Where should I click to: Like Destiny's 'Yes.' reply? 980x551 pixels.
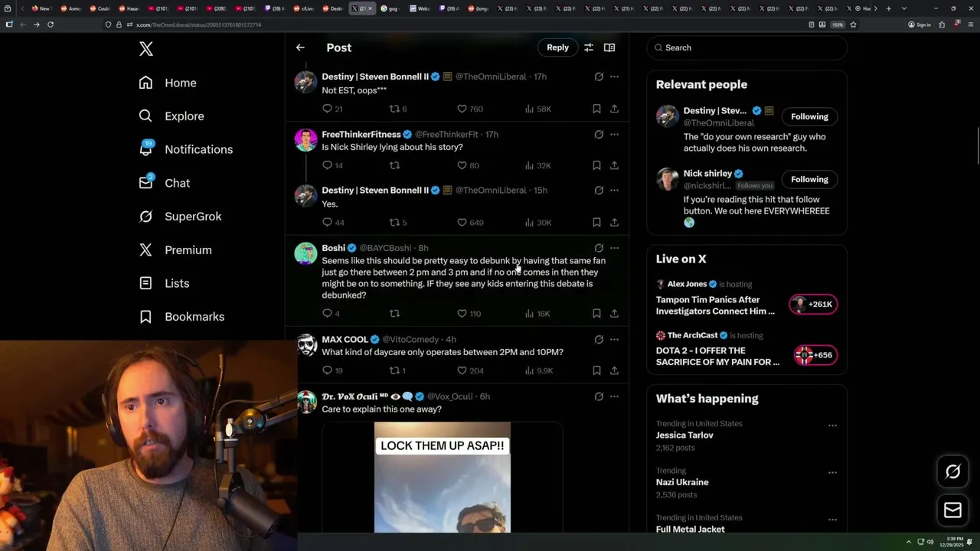(x=462, y=223)
